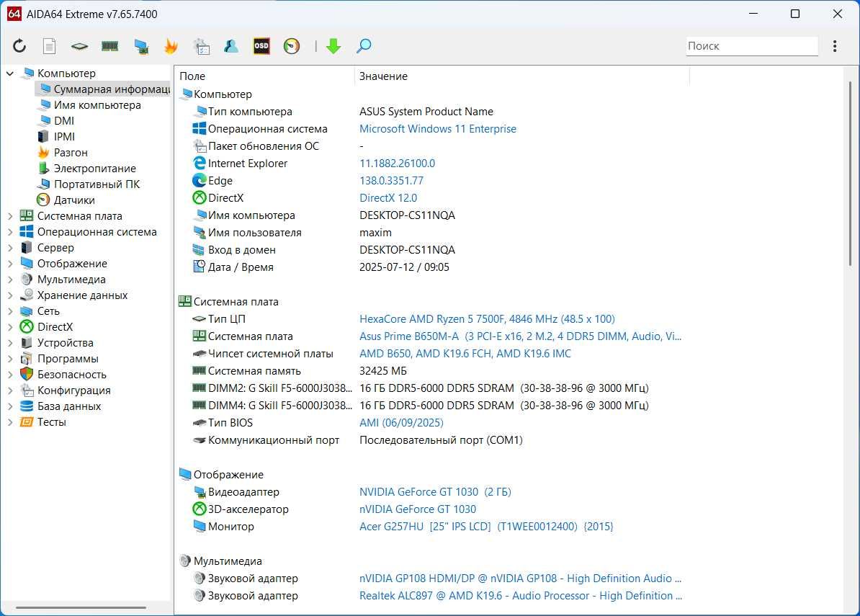Click the Acer G257HU monitor link

pyautogui.click(x=486, y=527)
